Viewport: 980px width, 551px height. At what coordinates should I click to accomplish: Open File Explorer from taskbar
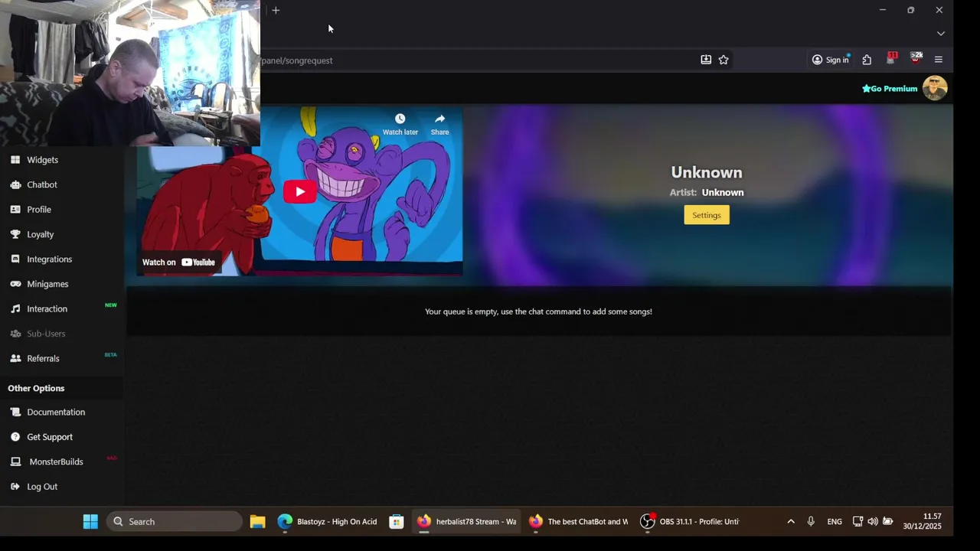[x=257, y=522]
